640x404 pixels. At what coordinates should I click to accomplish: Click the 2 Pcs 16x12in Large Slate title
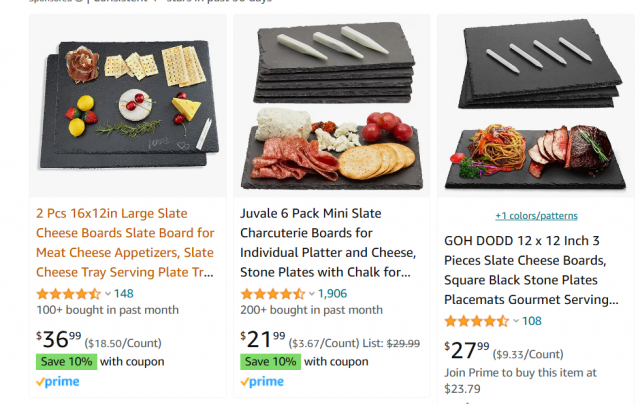[x=125, y=243]
